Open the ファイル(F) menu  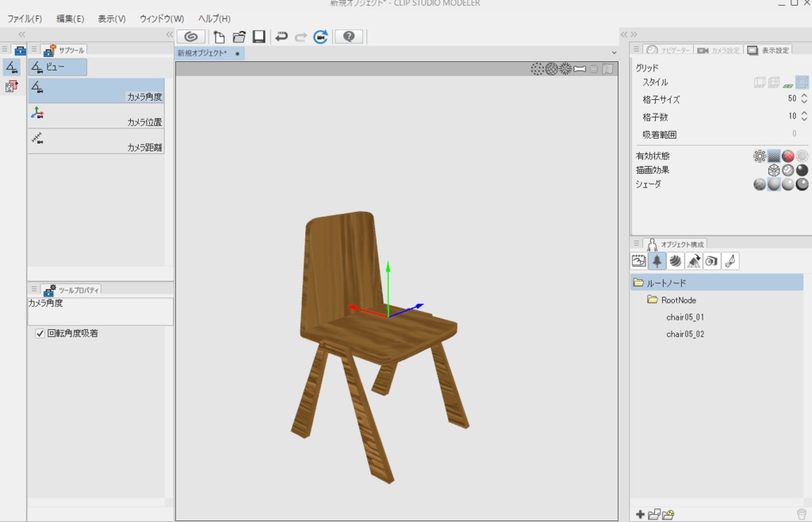coord(25,19)
